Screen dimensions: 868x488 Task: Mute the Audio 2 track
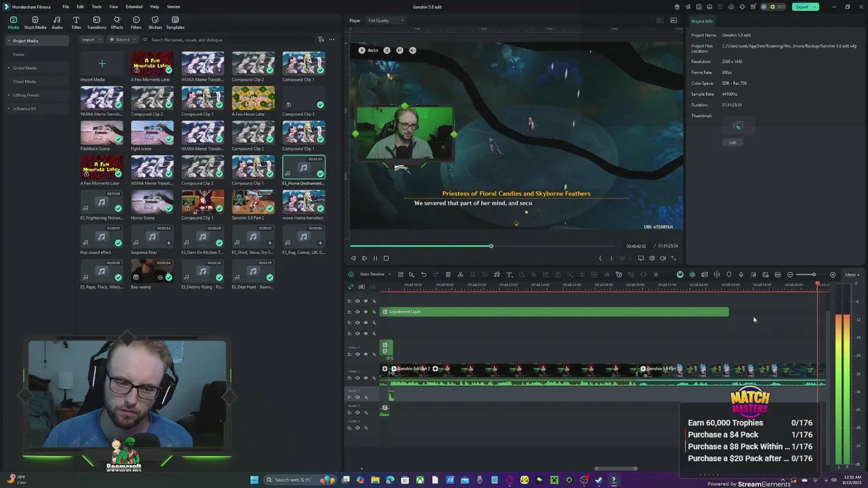[357, 413]
